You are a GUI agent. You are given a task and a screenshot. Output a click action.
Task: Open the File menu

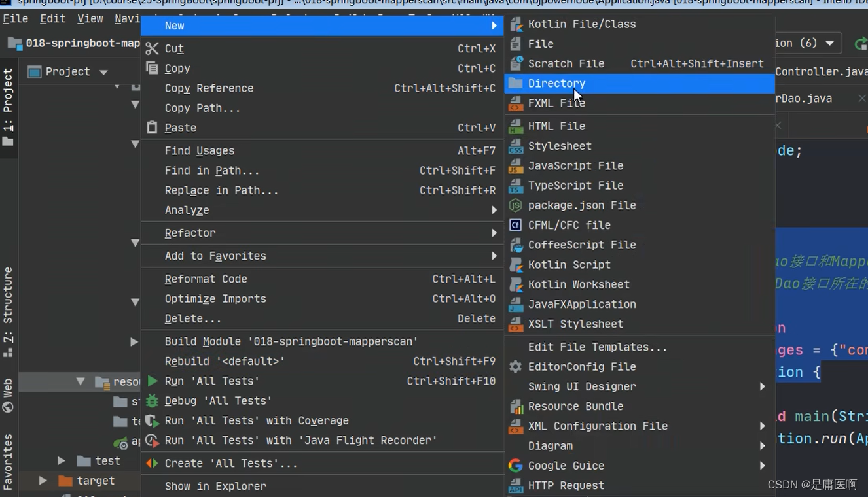15,18
